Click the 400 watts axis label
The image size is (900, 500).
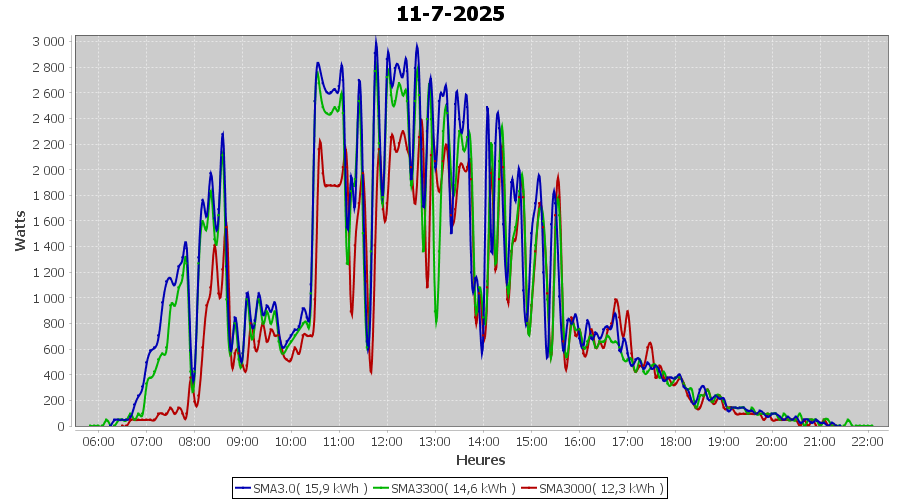tap(54, 375)
